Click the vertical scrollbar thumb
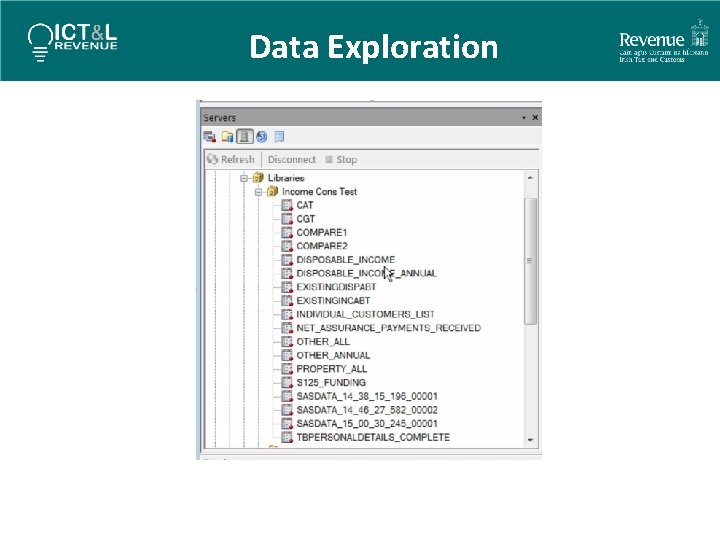720x540 pixels. pos(530,261)
